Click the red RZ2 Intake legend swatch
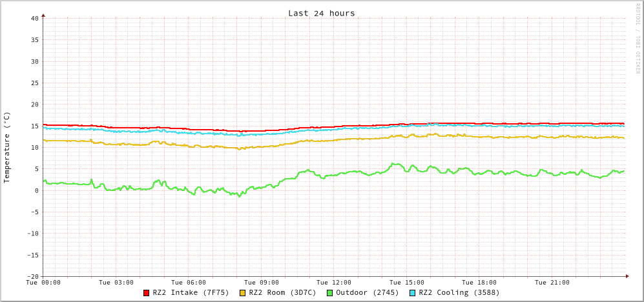Screen dimensions: 644x302 click(147, 293)
